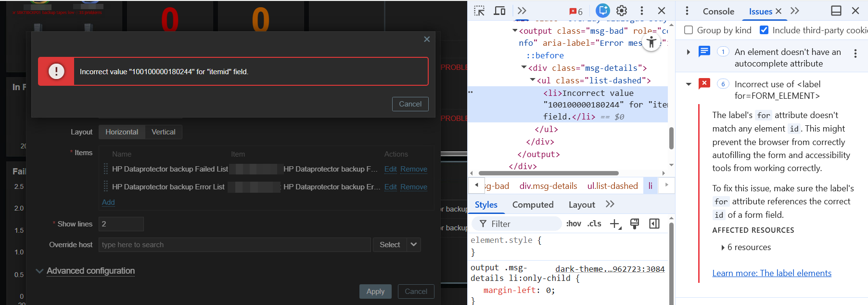Click the Apply button
Viewport: 868px width, 305px height.
coord(375,292)
